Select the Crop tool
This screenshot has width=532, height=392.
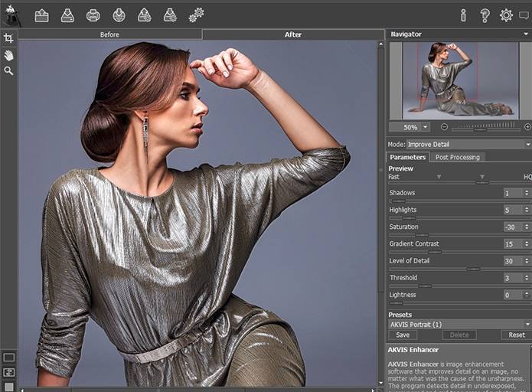8,38
